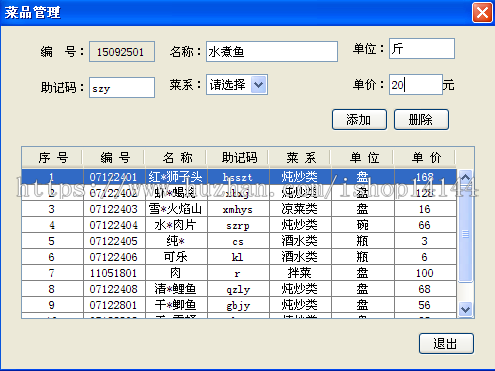The image size is (495, 371).
Task: Select the price cell 66
Action: [x=425, y=225]
